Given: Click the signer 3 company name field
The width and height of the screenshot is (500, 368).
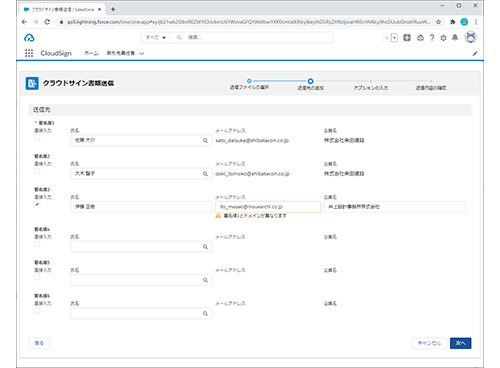Looking at the screenshot, I should [395, 207].
